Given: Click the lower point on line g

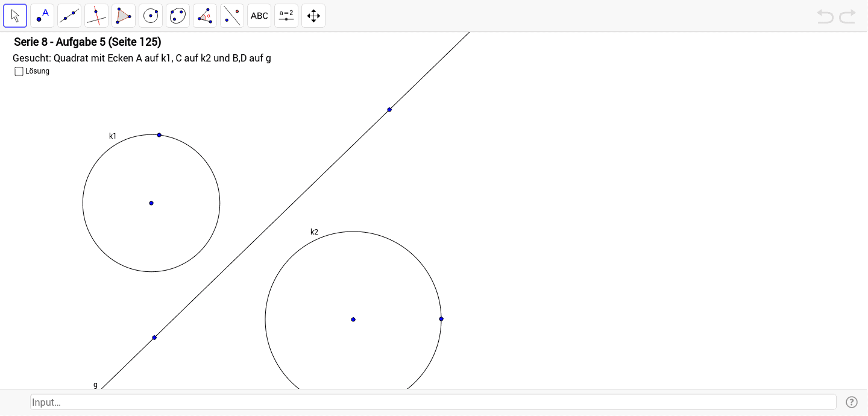Looking at the screenshot, I should click(154, 338).
